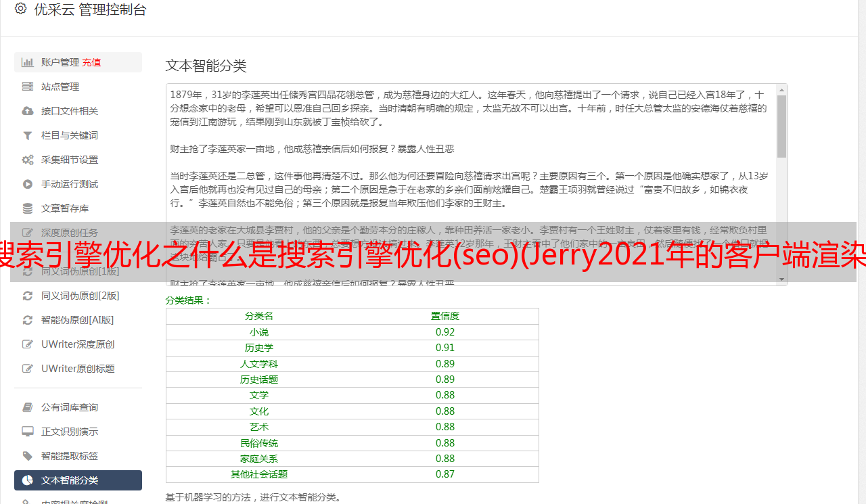Click the edit icon for UWriter原创标题
This screenshot has width=866, height=504.
pyautogui.click(x=28, y=369)
